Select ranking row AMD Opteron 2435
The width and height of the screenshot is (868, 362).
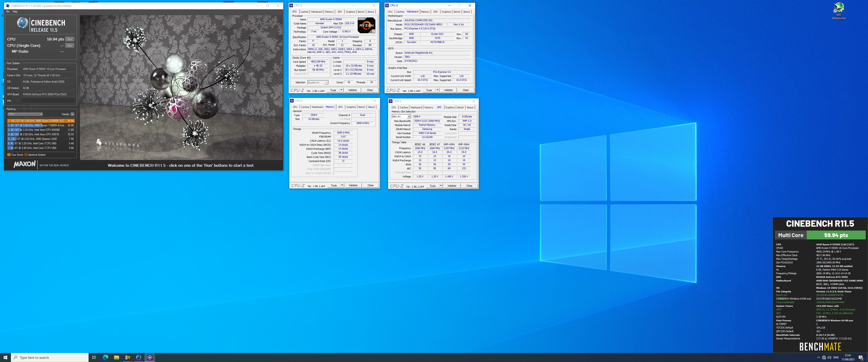pyautogui.click(x=41, y=139)
